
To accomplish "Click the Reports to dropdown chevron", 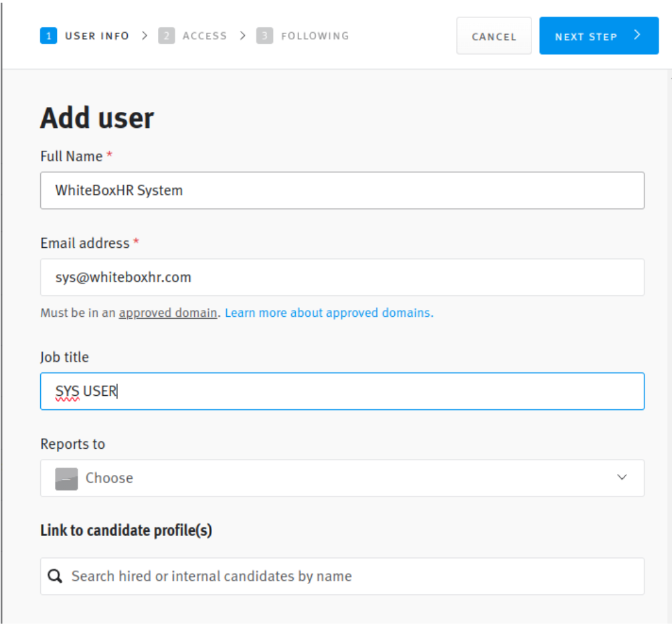I will coord(621,477).
